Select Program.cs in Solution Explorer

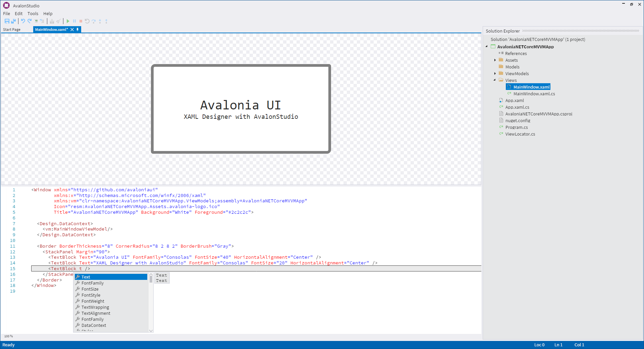click(x=517, y=127)
